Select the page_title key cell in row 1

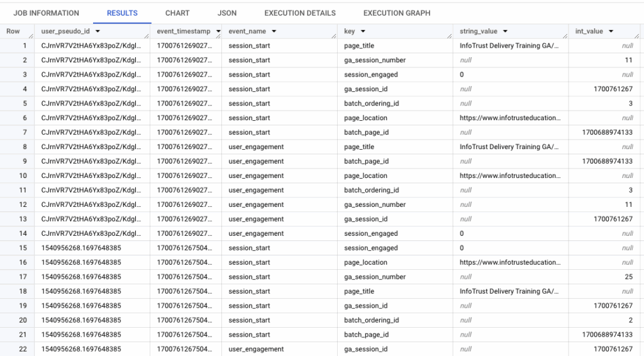pyautogui.click(x=359, y=46)
